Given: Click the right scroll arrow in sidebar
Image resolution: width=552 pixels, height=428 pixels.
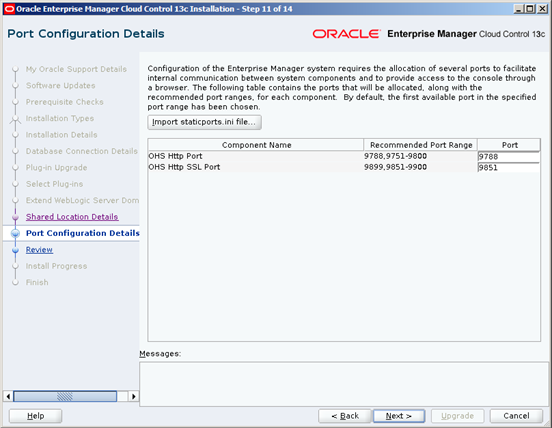Looking at the screenshot, I should 133,396.
